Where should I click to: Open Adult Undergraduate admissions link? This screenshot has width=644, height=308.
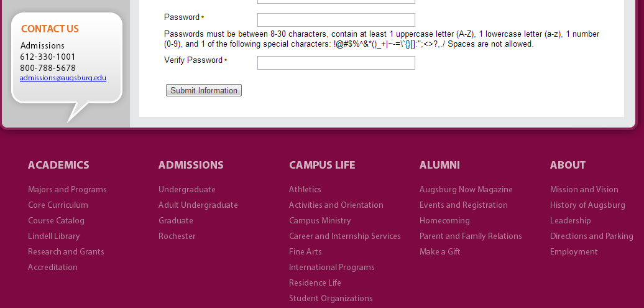coord(198,205)
